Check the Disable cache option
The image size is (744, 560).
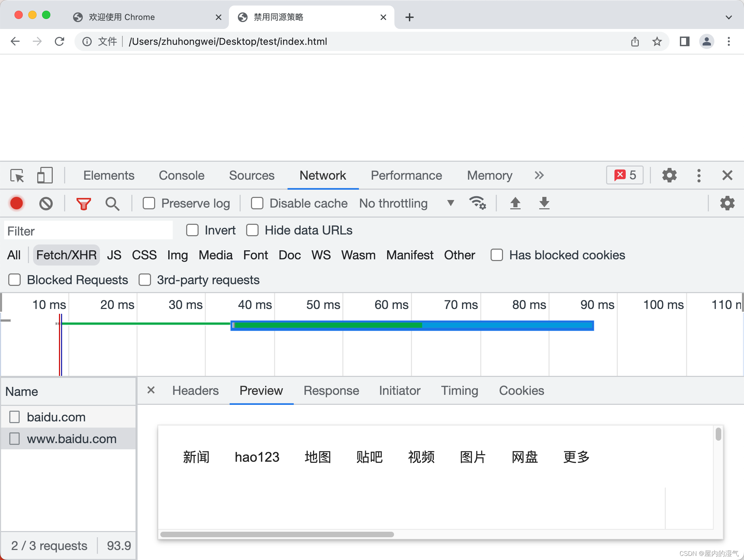(x=257, y=203)
